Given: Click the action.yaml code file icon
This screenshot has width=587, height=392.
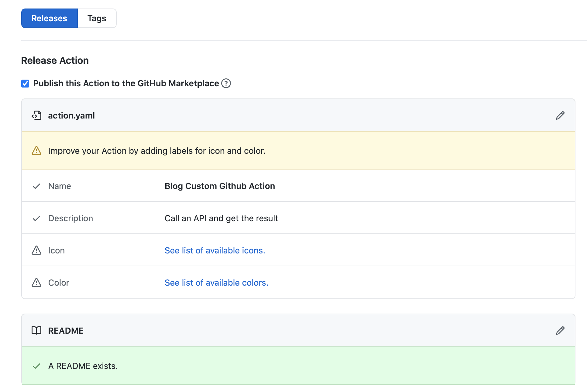Looking at the screenshot, I should point(37,115).
